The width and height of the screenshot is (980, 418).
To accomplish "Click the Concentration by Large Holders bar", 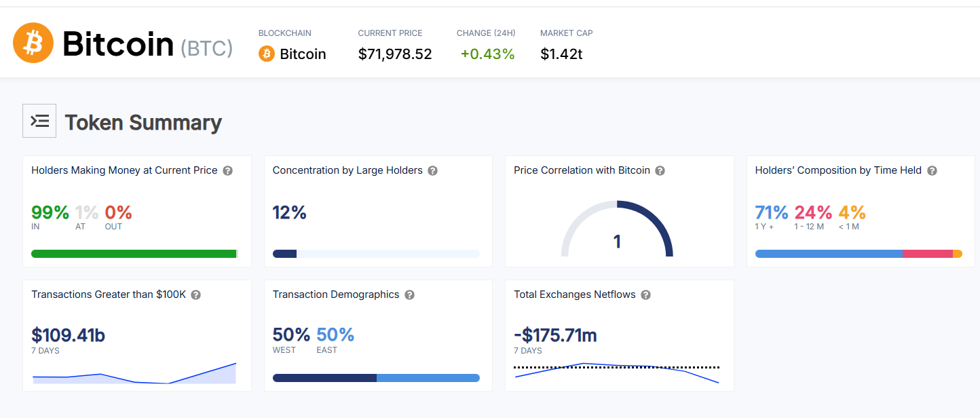I will tap(376, 254).
